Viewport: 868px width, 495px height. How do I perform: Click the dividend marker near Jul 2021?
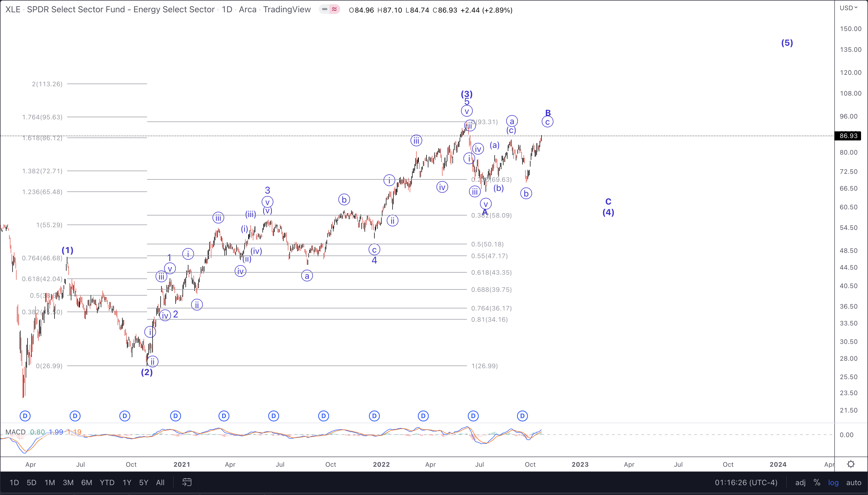(274, 416)
